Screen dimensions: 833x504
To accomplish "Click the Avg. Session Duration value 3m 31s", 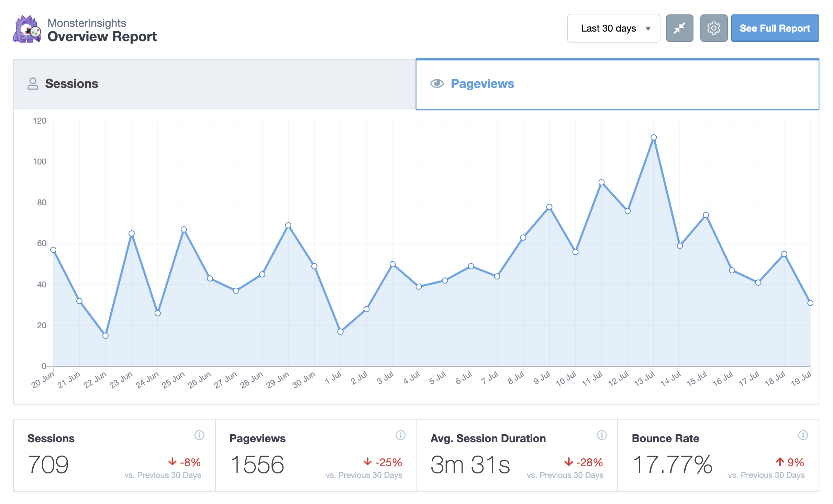I will (470, 465).
